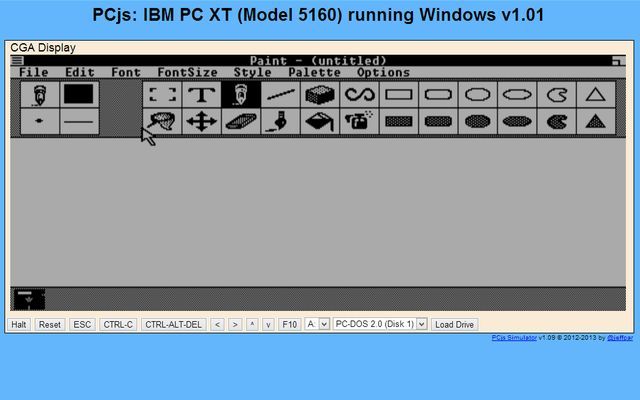Viewport: 640px width, 400px height.
Task: Open the FontSize menu
Action: point(187,72)
